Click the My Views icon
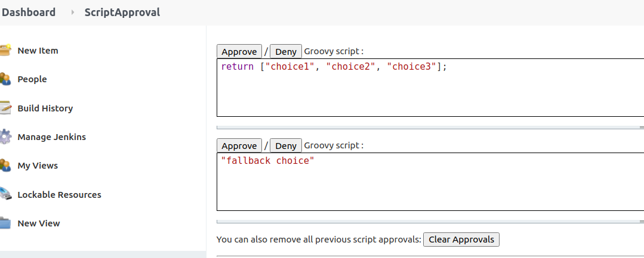The width and height of the screenshot is (644, 258). pyautogui.click(x=5, y=166)
